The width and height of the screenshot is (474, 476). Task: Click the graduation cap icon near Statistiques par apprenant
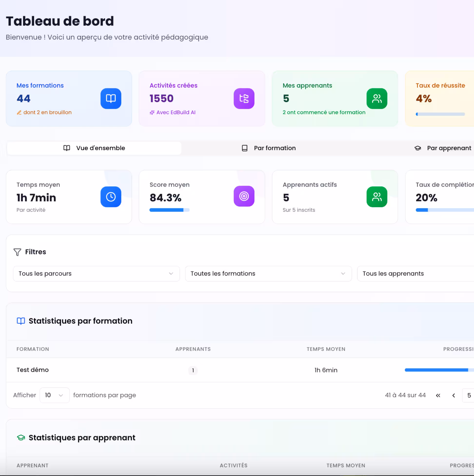(x=21, y=438)
